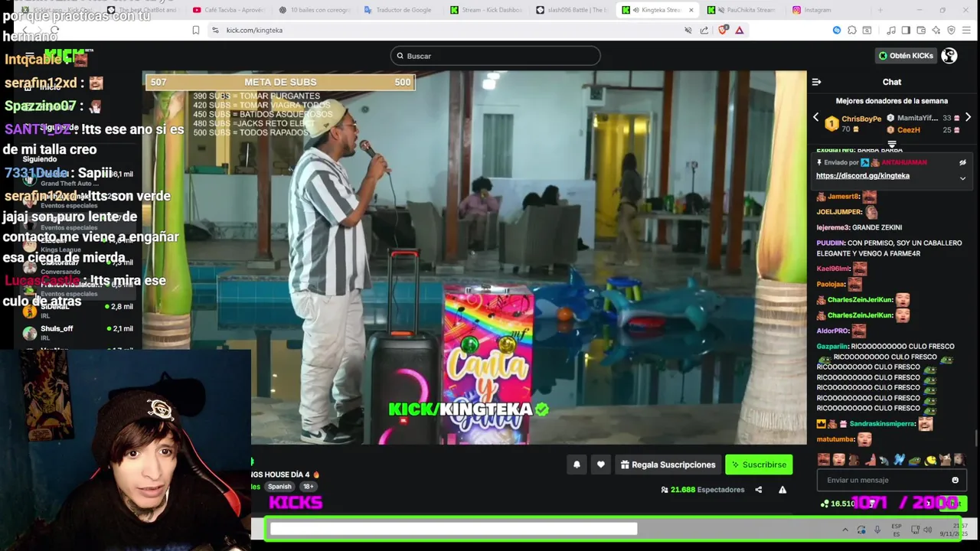Viewport: 980px width, 551px height.
Task: Switch to the 10 bailes con coreografía tab
Action: (315, 10)
